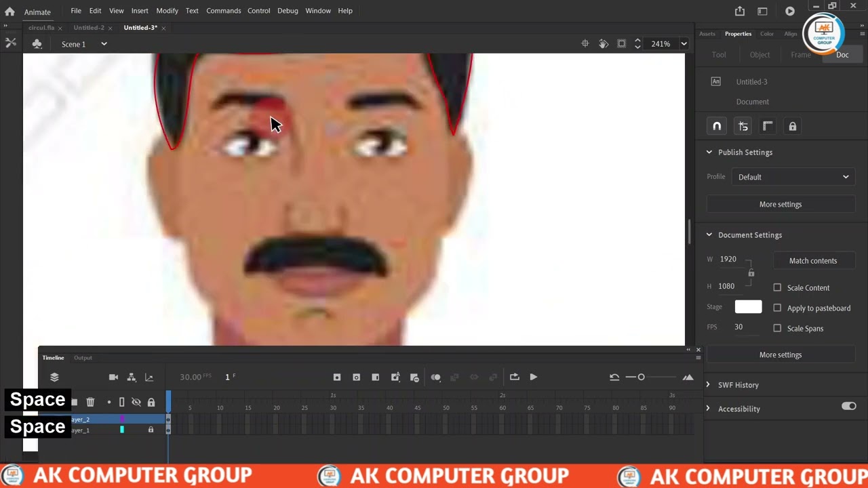
Task: Select the Frame properties tab
Action: [x=800, y=55]
